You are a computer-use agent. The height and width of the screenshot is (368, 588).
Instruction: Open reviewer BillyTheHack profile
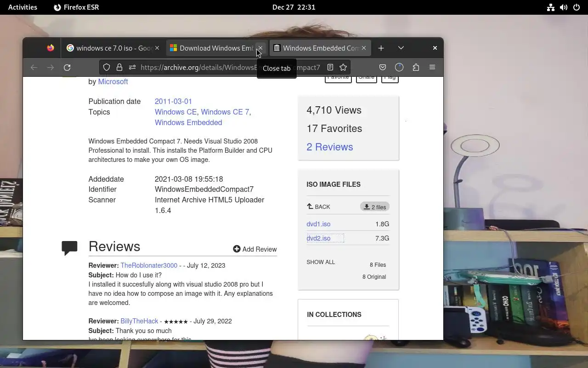139,321
